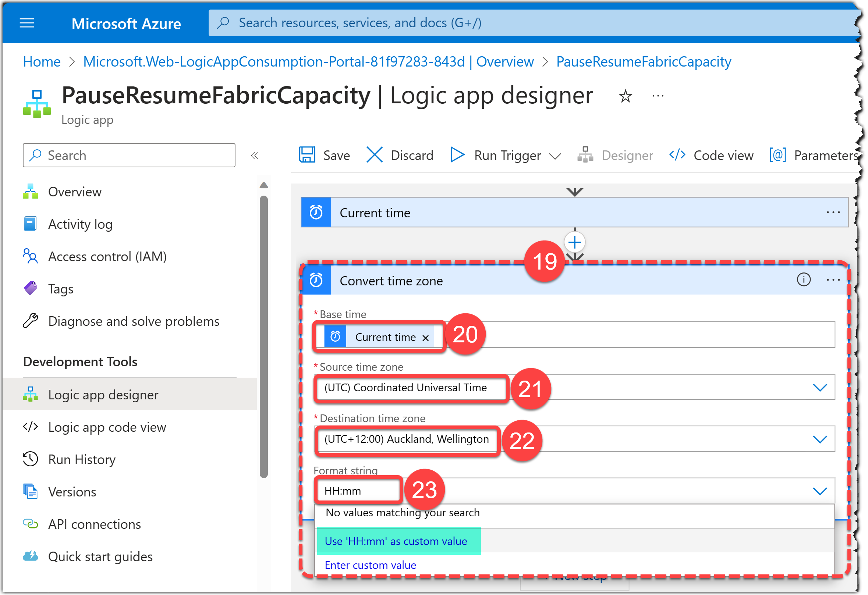
Task: Click the Overview sidebar icon
Action: [x=30, y=192]
